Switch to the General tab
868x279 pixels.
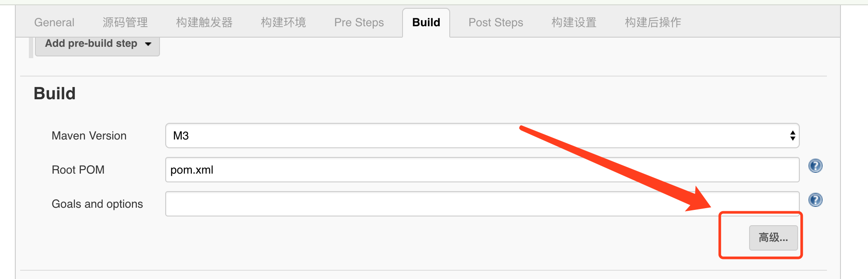tap(54, 22)
